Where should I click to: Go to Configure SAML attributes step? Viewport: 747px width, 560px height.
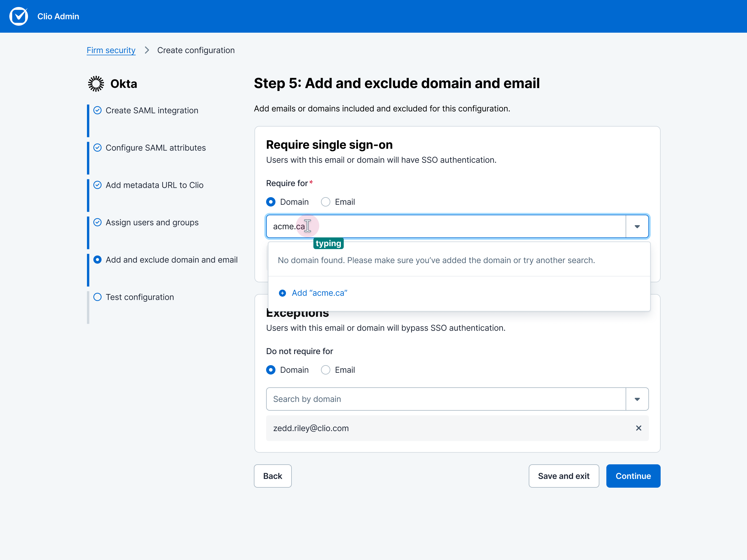click(156, 148)
